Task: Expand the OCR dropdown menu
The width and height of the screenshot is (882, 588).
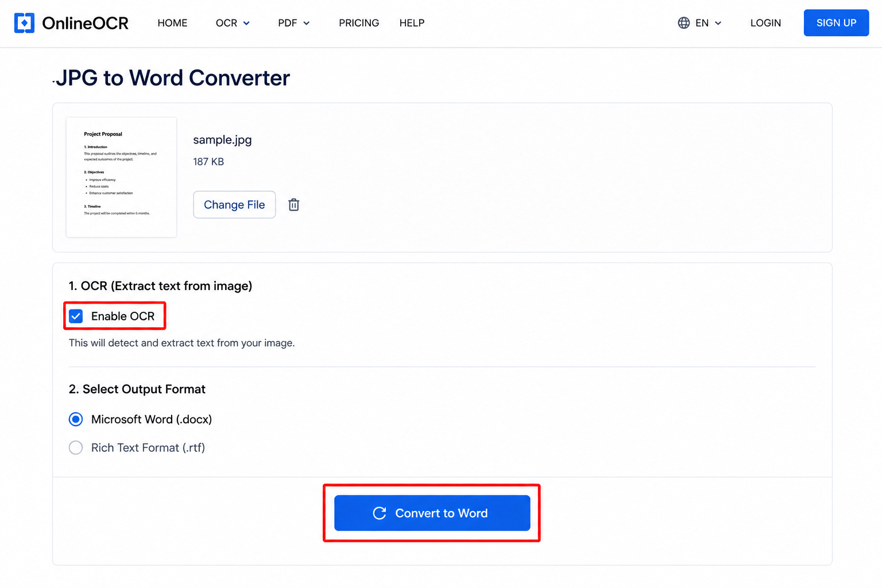Action: pyautogui.click(x=233, y=23)
